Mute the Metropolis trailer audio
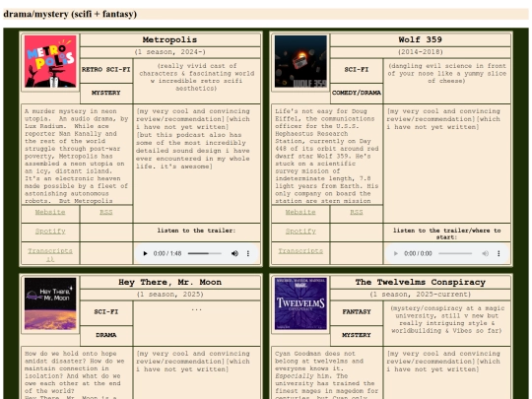The image size is (532, 399). coord(234,253)
